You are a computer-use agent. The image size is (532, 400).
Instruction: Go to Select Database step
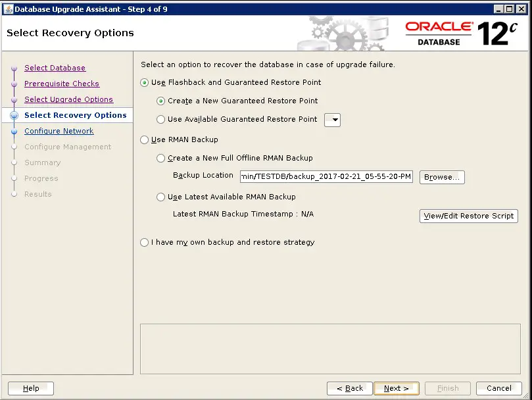click(55, 68)
